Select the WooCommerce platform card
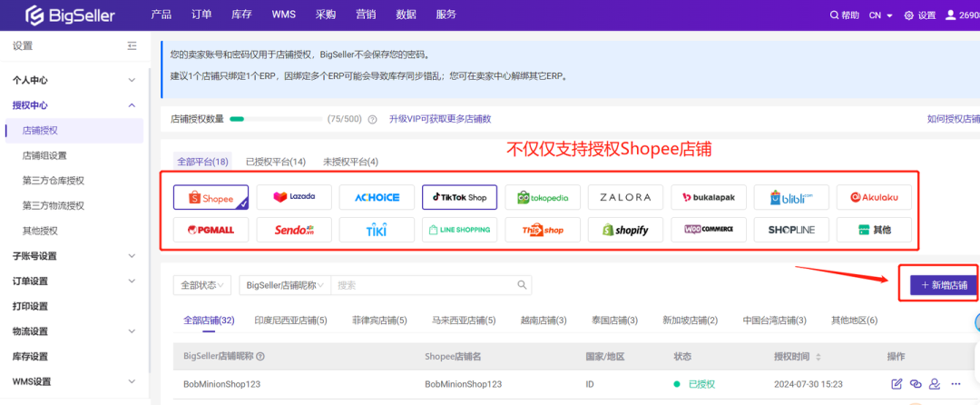This screenshot has width=980, height=405. pos(709,230)
